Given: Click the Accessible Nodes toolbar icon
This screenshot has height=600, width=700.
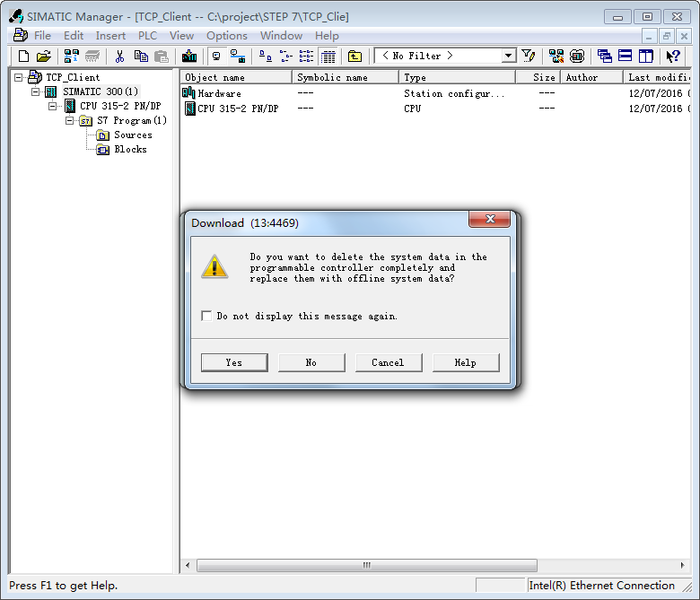Looking at the screenshot, I should (x=72, y=57).
